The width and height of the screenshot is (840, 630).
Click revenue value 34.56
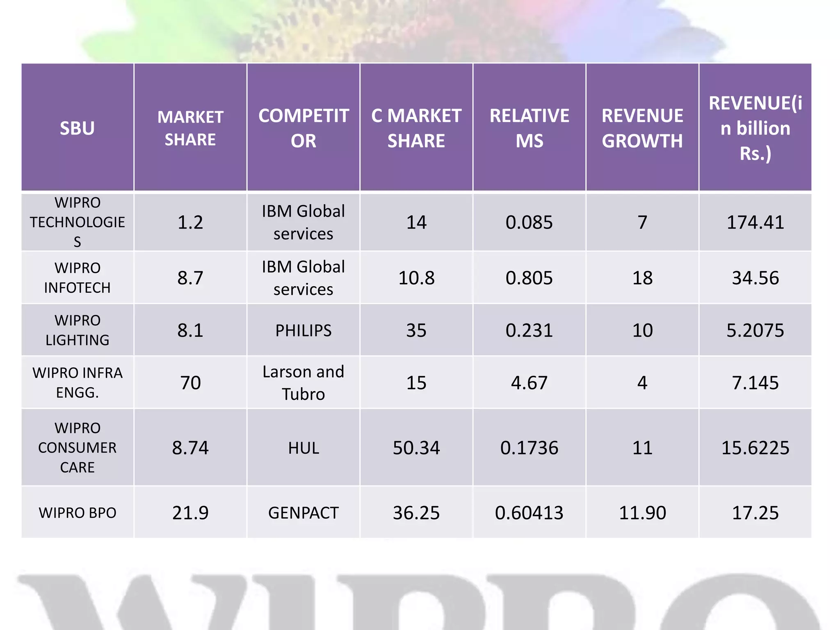pos(756,278)
